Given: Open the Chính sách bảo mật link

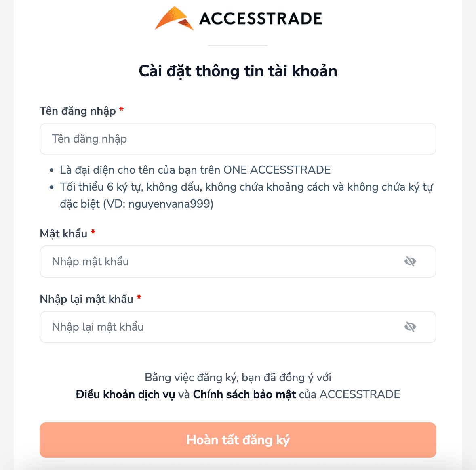Looking at the screenshot, I should (x=244, y=394).
